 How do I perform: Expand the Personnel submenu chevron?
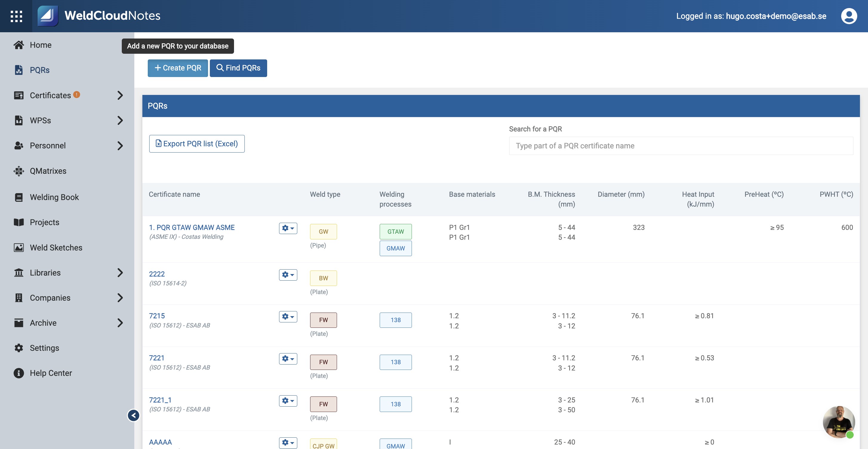coord(120,146)
